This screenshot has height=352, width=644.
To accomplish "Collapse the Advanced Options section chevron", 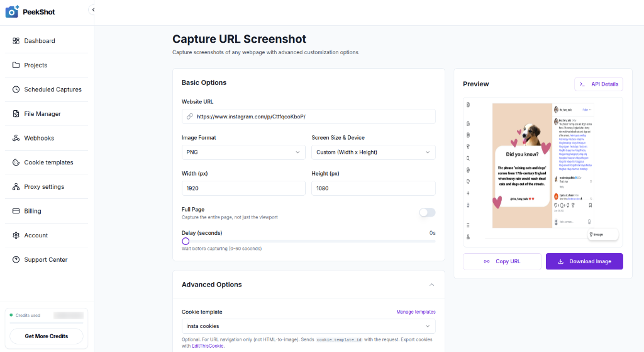I will click(x=431, y=285).
